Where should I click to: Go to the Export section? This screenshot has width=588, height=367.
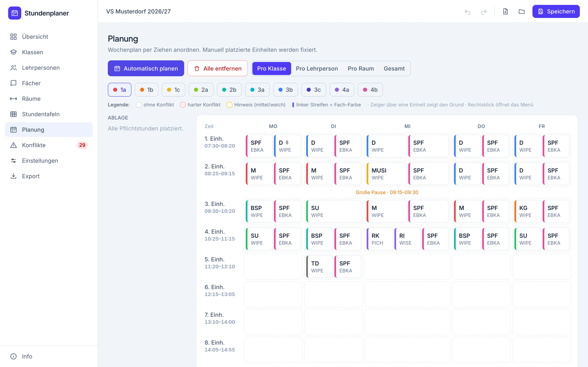click(x=49, y=176)
